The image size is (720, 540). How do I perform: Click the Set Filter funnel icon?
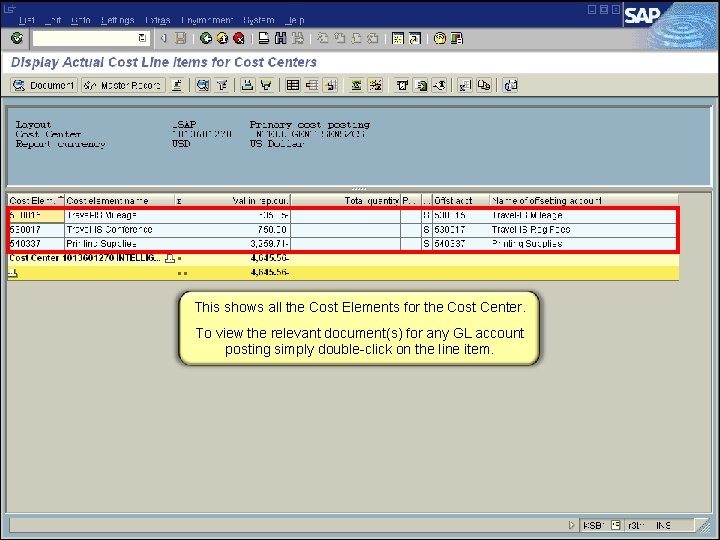(222, 85)
